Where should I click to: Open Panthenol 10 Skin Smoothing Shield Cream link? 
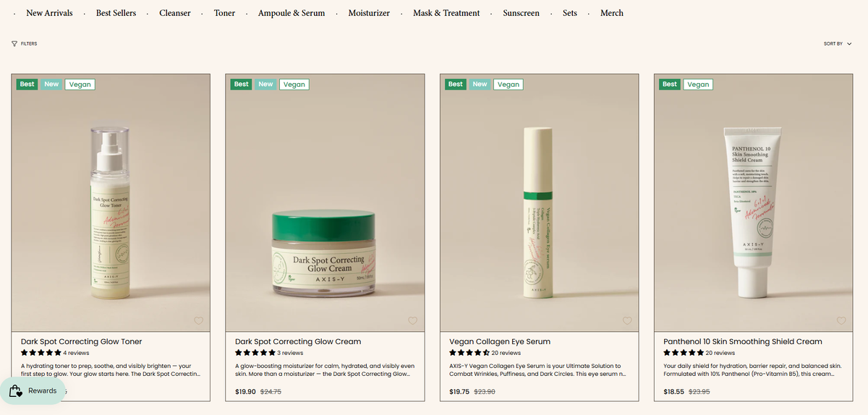tap(743, 341)
